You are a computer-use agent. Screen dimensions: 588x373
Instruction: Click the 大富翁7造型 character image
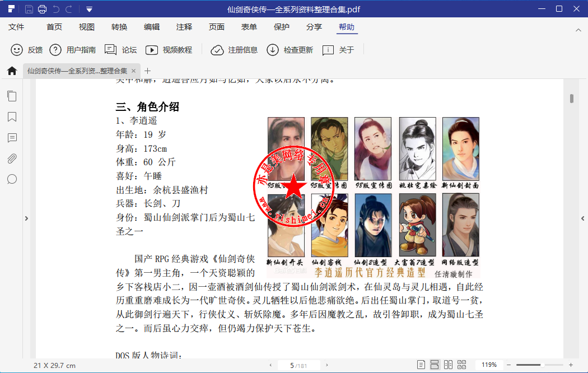pyautogui.click(x=417, y=225)
